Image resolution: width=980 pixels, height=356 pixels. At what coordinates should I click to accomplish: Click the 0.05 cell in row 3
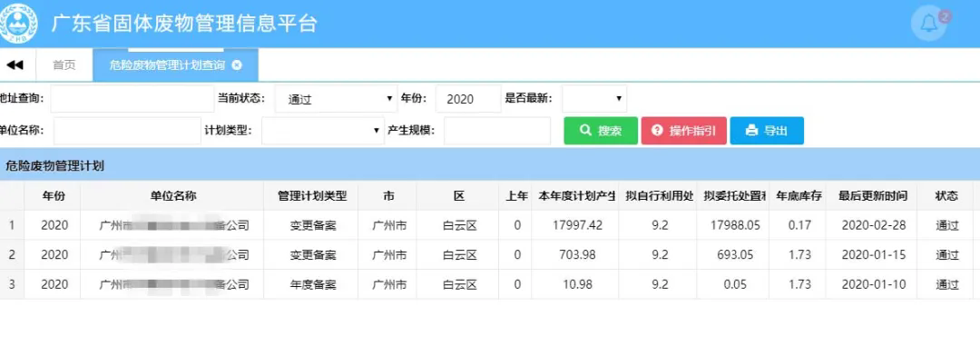tap(732, 284)
